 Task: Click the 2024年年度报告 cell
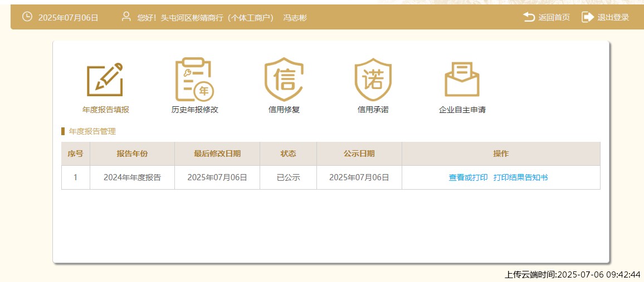pos(132,177)
